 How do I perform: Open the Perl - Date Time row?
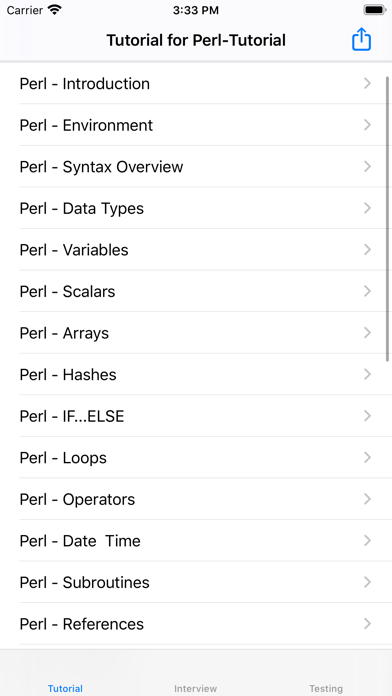pyautogui.click(x=196, y=541)
